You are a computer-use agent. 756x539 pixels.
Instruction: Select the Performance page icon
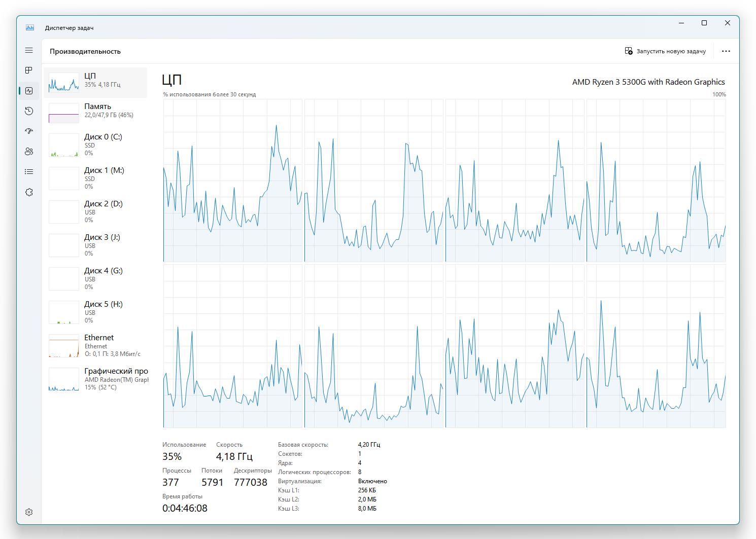[29, 91]
